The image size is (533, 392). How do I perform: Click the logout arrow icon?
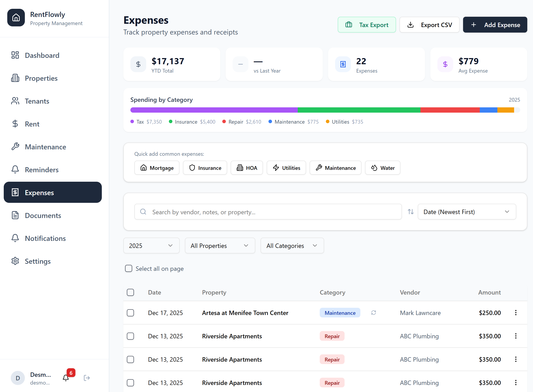pos(87,377)
